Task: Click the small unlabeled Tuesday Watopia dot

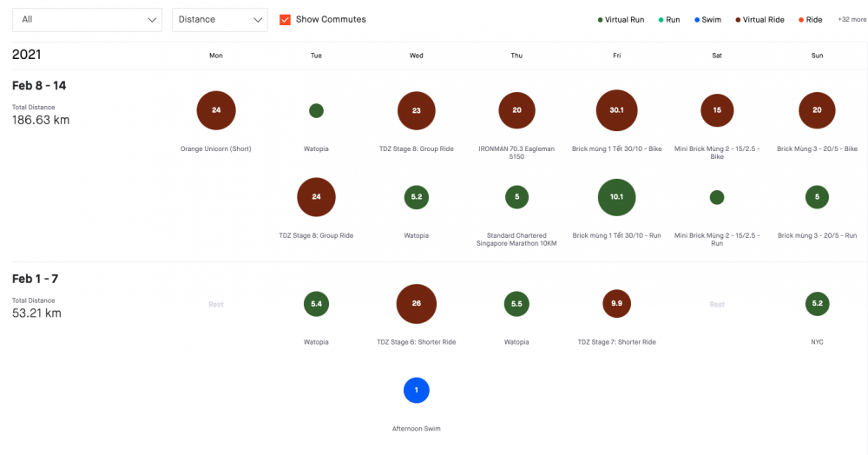Action: [x=316, y=111]
